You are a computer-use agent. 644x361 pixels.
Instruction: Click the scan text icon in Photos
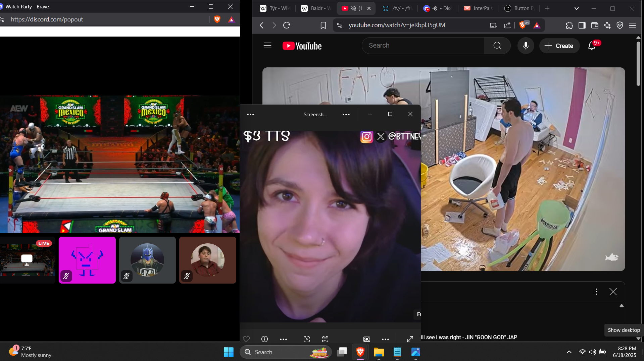325,339
